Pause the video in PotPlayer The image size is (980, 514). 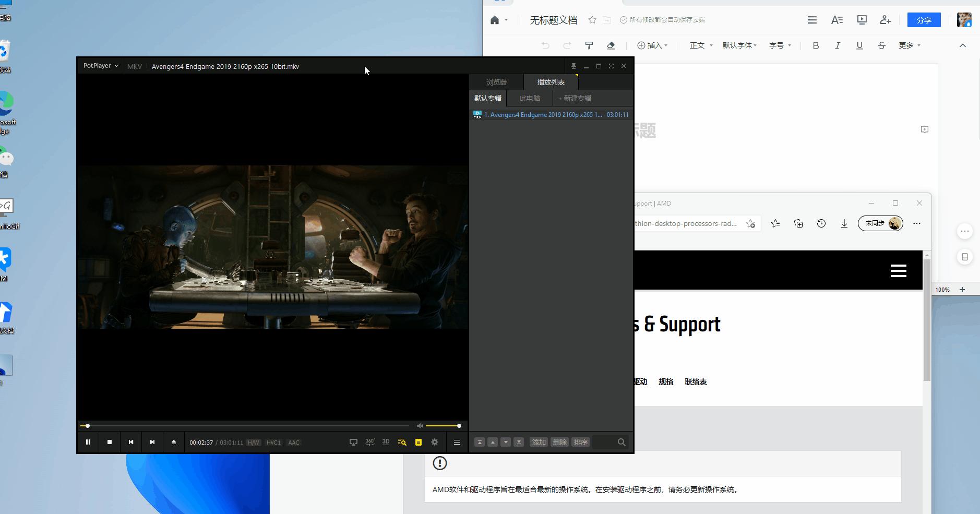[x=88, y=442]
